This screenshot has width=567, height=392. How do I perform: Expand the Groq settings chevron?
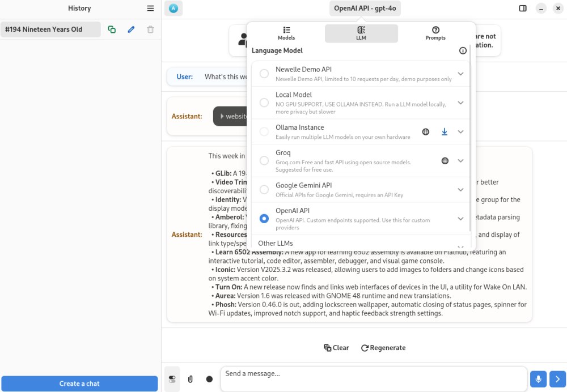tap(460, 160)
